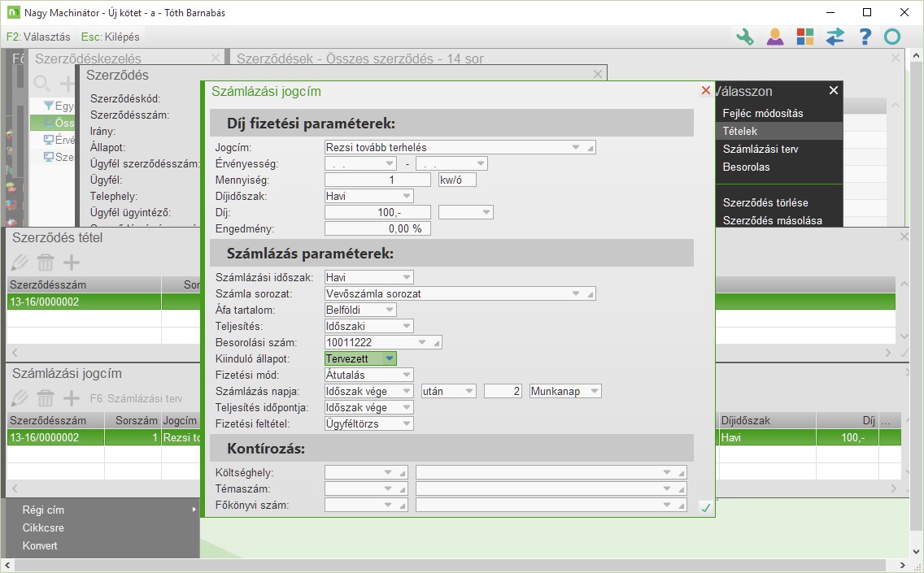Click the Díjidőszak column header
This screenshot has width=924, height=573.
click(x=767, y=420)
